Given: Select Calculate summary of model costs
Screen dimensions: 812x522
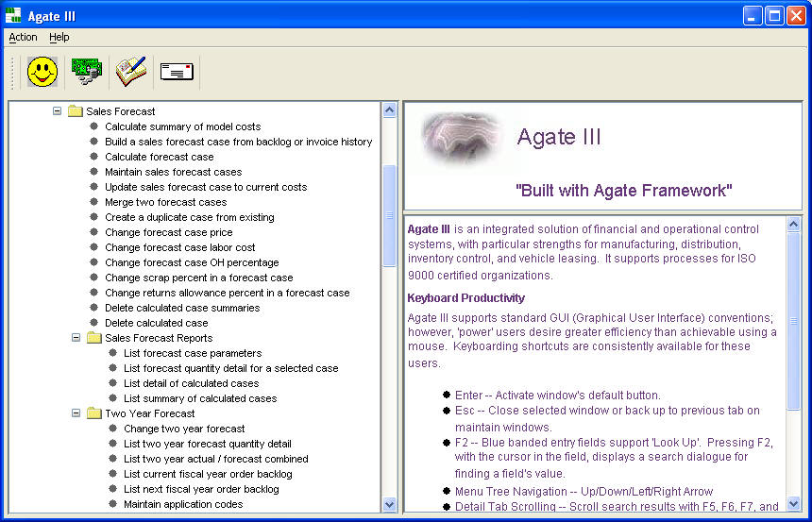Looking at the screenshot, I should pos(183,126).
